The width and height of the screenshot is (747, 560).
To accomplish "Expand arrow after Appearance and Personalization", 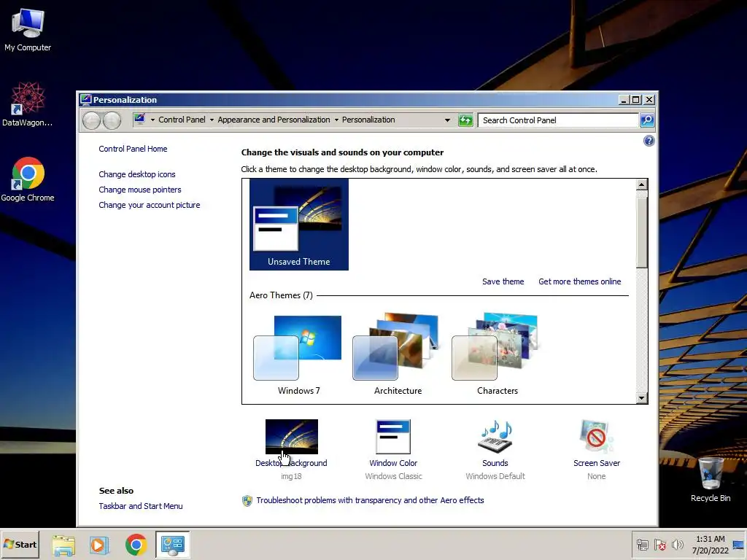I will tap(336, 120).
